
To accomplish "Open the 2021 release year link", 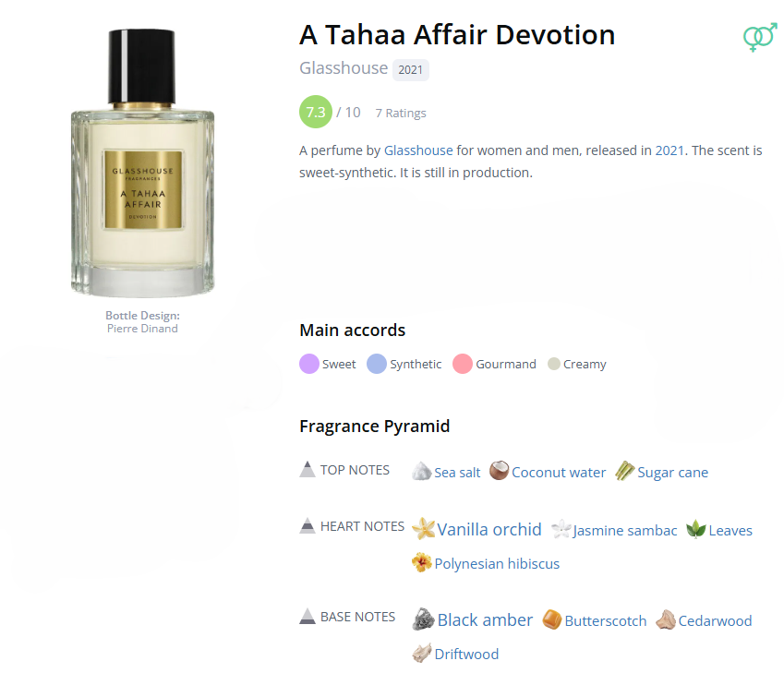I will (x=669, y=150).
